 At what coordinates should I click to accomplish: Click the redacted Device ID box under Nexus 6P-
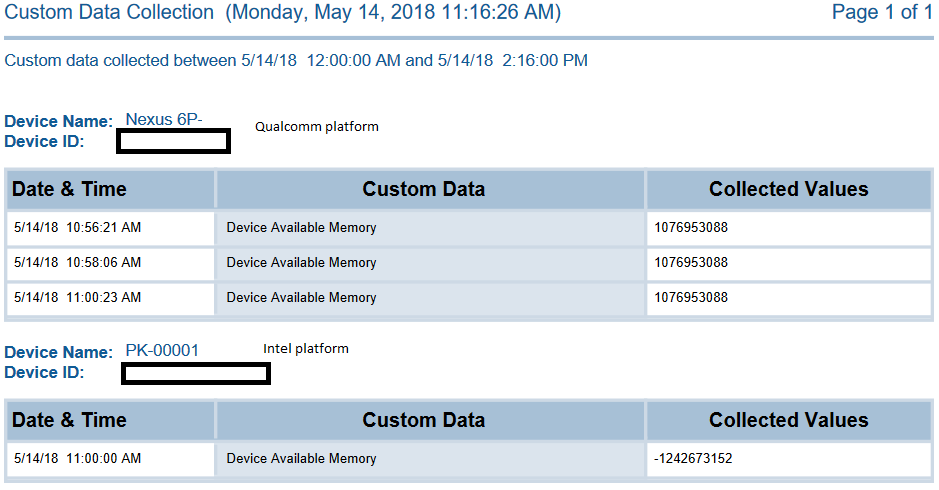pyautogui.click(x=174, y=142)
